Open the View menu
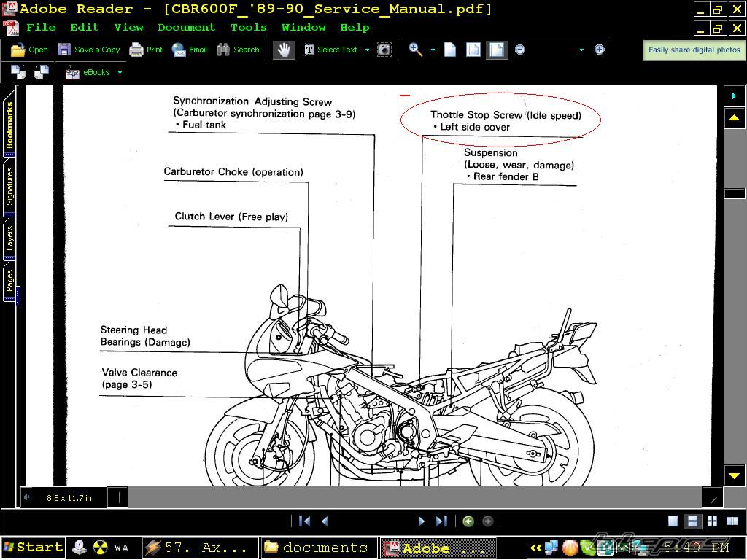Viewport: 747px width, 560px height. [x=128, y=28]
